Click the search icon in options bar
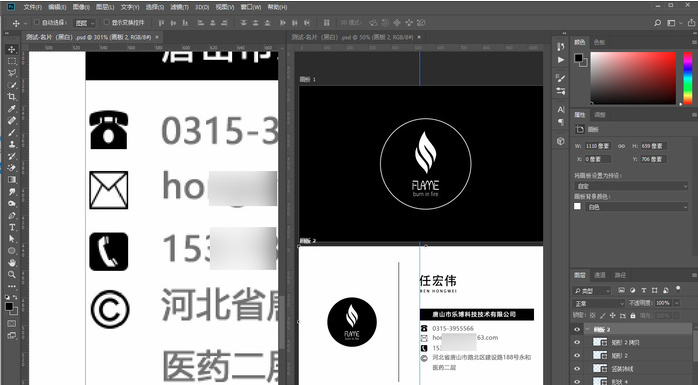 [x=657, y=23]
